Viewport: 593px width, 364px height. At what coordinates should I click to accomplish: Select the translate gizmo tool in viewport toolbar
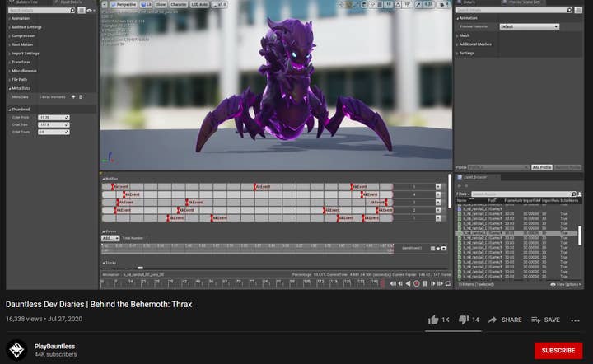click(x=342, y=5)
